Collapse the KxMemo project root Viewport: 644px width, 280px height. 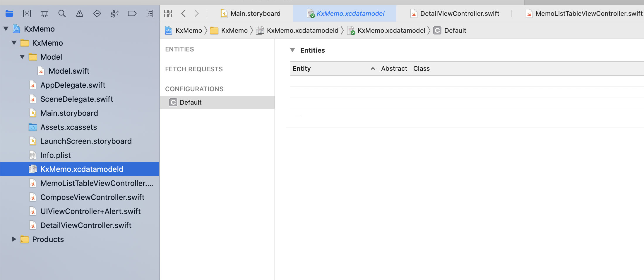click(x=6, y=29)
